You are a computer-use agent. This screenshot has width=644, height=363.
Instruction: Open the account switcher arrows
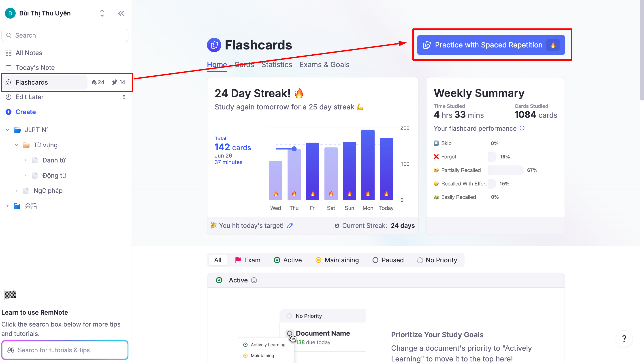[x=102, y=13]
